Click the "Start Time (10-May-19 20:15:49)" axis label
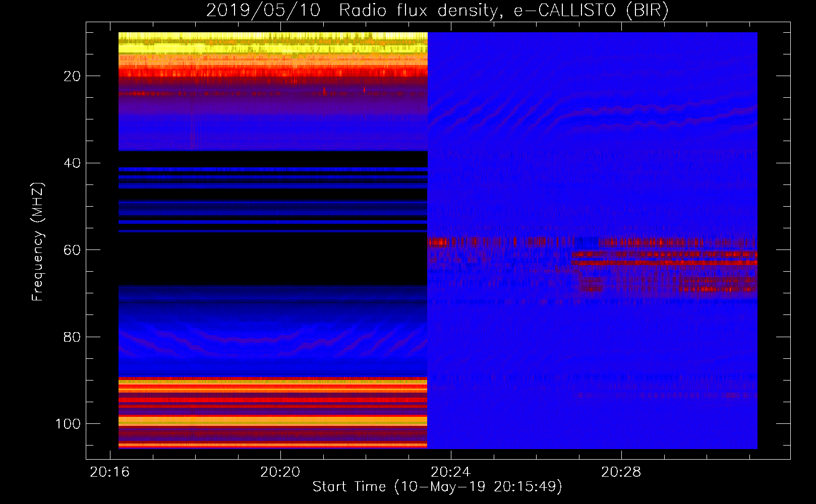Image resolution: width=816 pixels, height=504 pixels. (437, 487)
